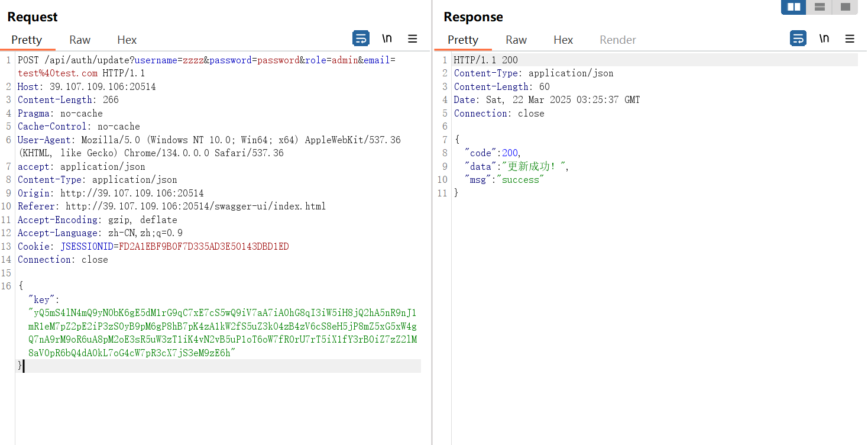The image size is (868, 445).
Task: Switch to the Hex tab of the Request
Action: pos(127,40)
